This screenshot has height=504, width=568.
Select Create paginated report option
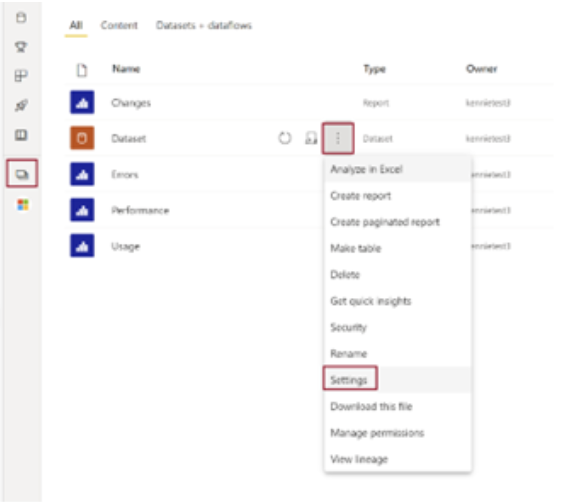[x=385, y=222]
